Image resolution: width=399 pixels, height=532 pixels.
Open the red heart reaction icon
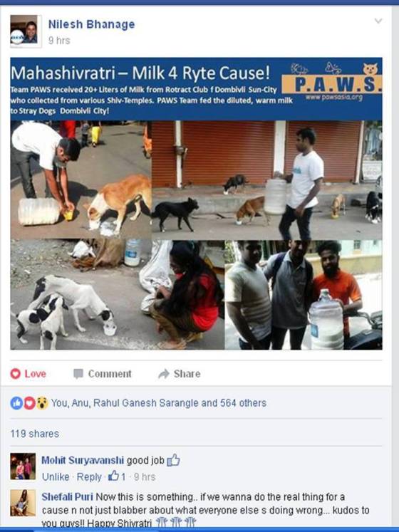[29, 403]
